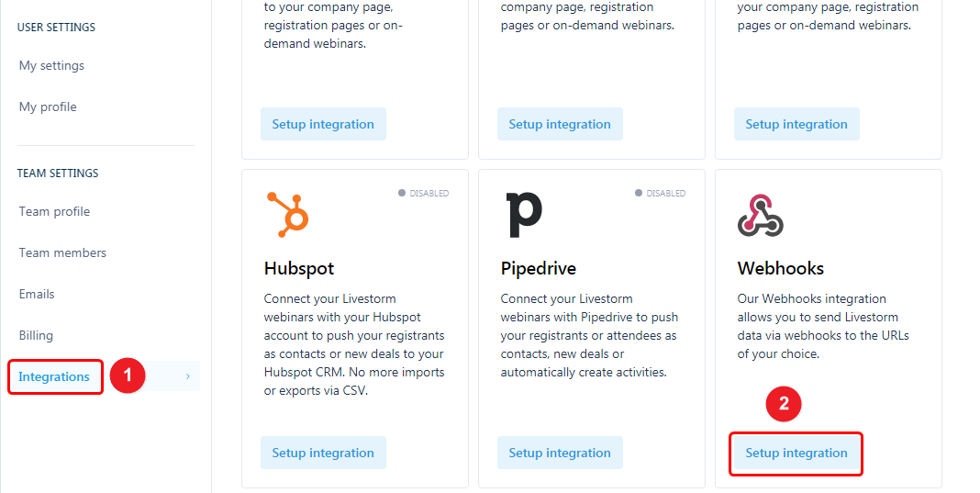Open the Billing section
The height and width of the screenshot is (493, 980).
pos(36,335)
